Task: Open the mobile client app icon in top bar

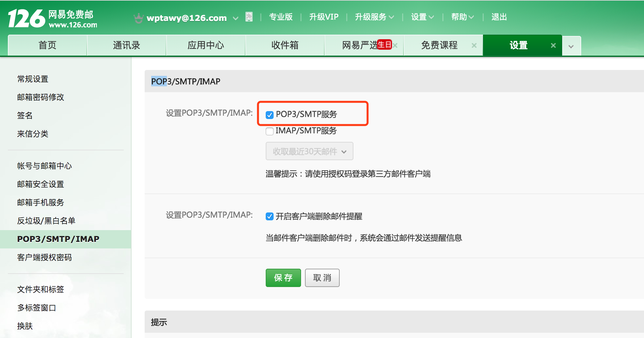Action: 249,17
